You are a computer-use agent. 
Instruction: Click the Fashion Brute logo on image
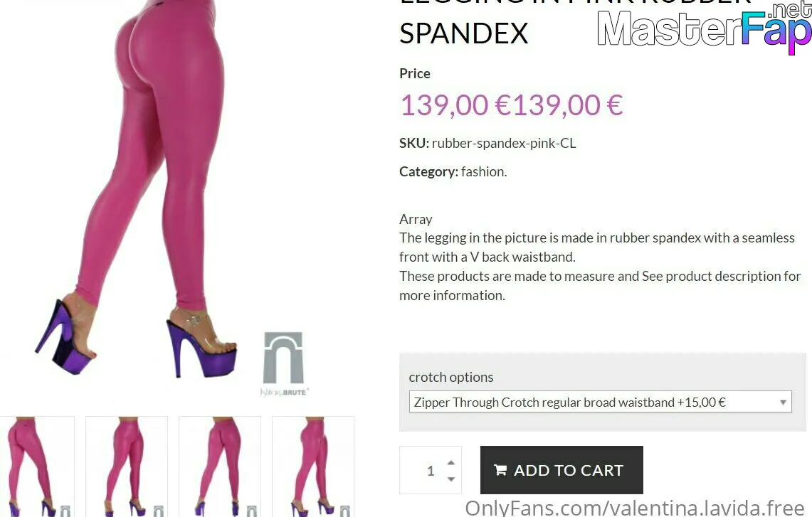[x=283, y=364]
